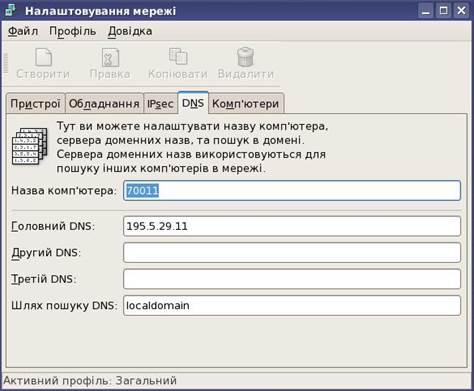Click the Правка edit toolbar icon
The image size is (474, 391).
pos(110,57)
